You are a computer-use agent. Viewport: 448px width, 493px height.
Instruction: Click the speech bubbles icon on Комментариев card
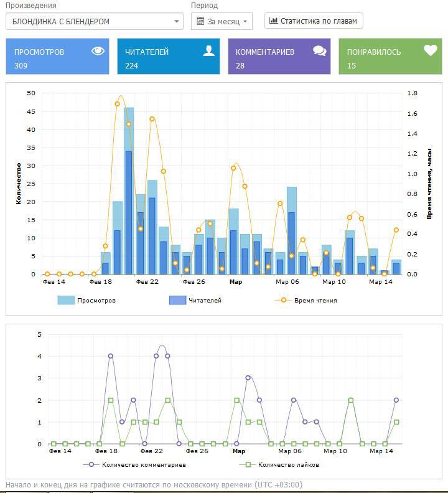click(x=320, y=51)
